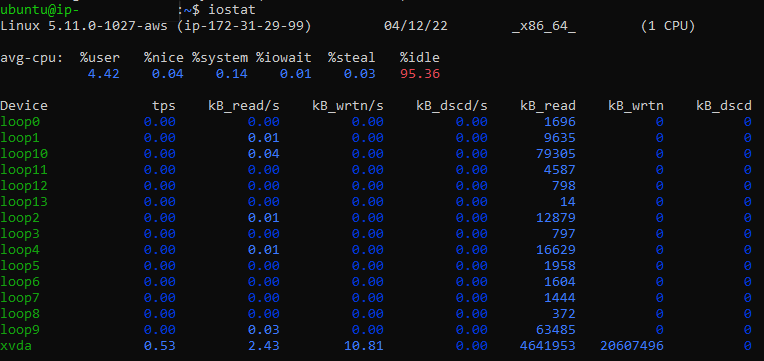Click the %nice column header
The image size is (764, 361).
tap(164, 58)
